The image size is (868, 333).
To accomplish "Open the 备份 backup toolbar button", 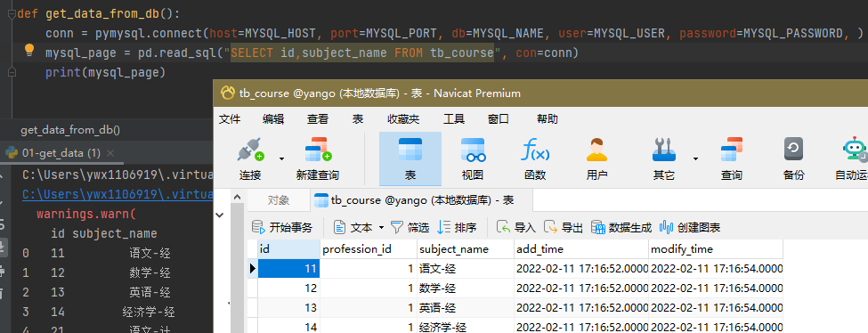I will click(x=793, y=159).
